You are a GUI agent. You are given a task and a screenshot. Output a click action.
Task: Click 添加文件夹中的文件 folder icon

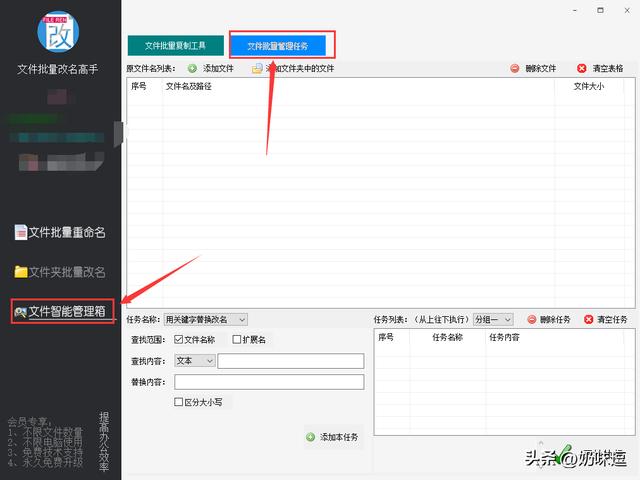pos(257,69)
